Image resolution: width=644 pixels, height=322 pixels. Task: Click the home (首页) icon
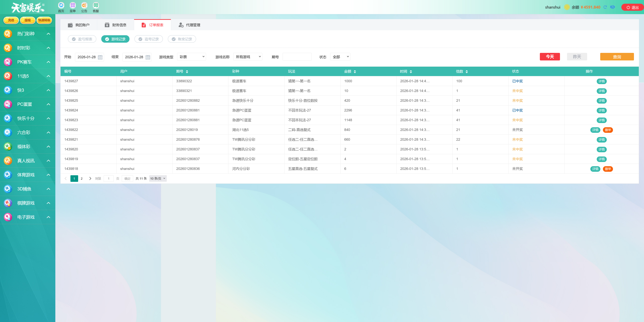(x=61, y=6)
